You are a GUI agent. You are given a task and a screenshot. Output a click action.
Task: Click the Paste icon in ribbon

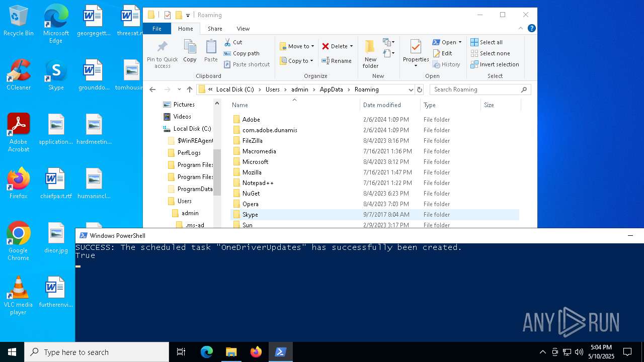(x=211, y=51)
